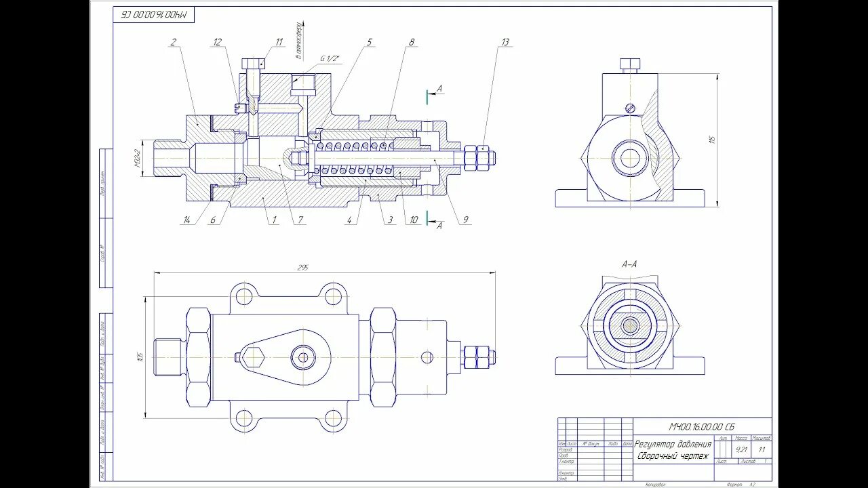The width and height of the screenshot is (868, 488).
Task: Click the "Масса" header cell
Action: click(741, 439)
